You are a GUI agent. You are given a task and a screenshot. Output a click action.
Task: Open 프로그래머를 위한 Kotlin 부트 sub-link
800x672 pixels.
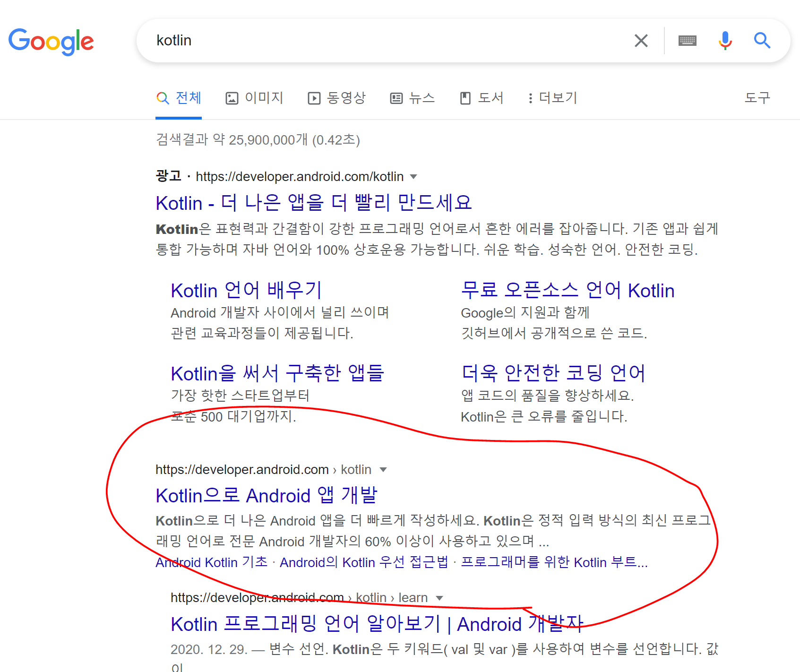(554, 562)
